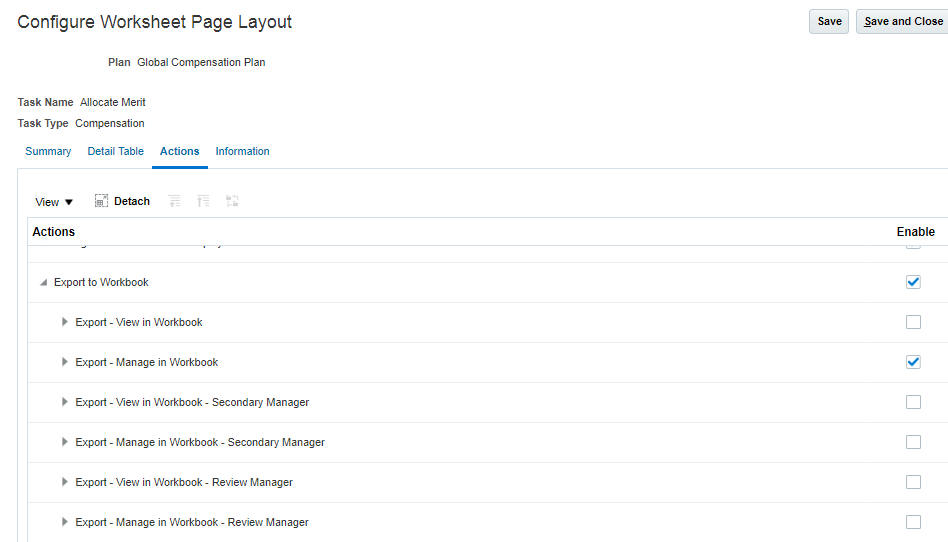
Task: Tick Manage in Workbook - Review Manager checkbox
Action: coord(913,522)
